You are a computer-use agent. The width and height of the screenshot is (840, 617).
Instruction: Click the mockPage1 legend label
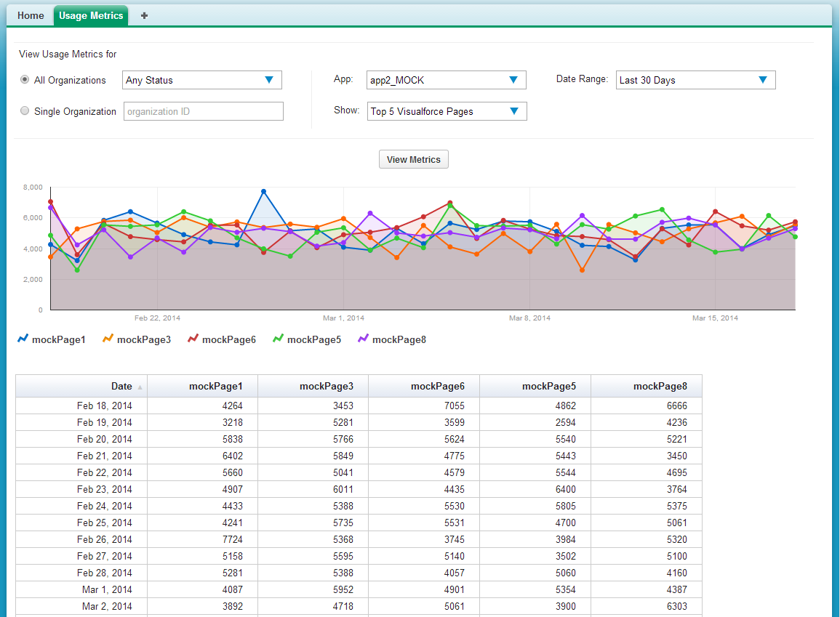tap(59, 340)
